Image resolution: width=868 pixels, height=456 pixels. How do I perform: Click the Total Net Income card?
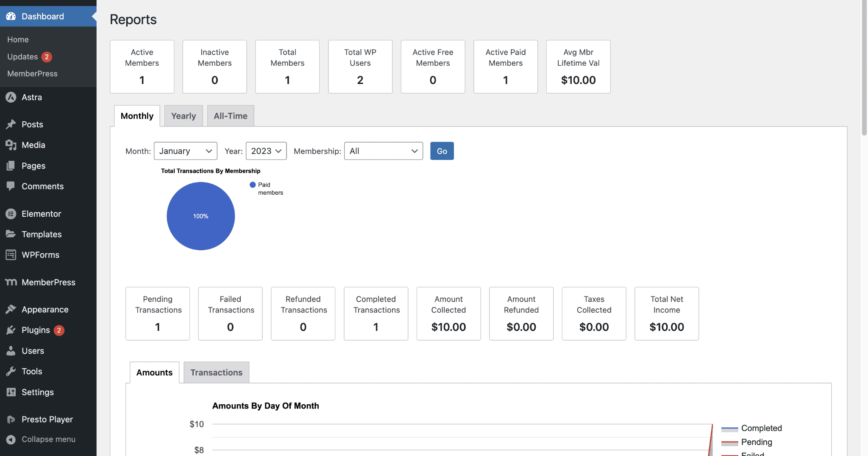coord(667,313)
